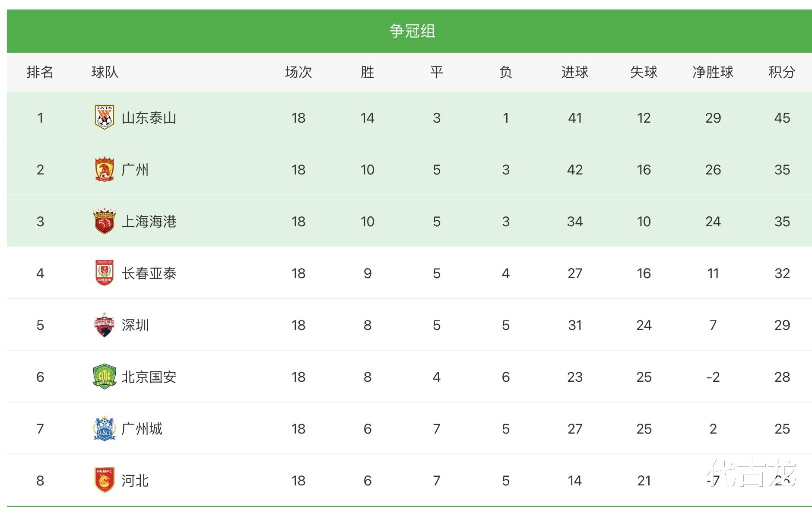The width and height of the screenshot is (812, 507).
Task: Click the 长春亚泰 team name
Action: tap(149, 273)
